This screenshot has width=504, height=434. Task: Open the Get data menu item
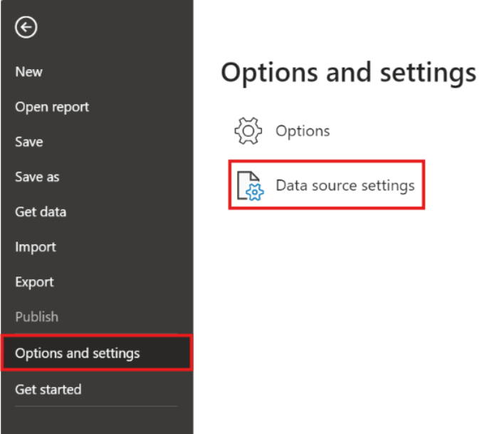(x=41, y=212)
